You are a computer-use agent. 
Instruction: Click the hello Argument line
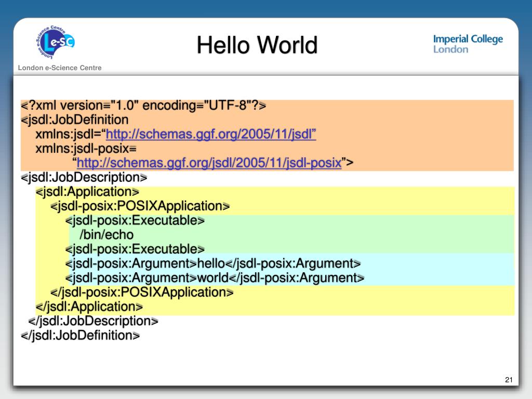212,263
